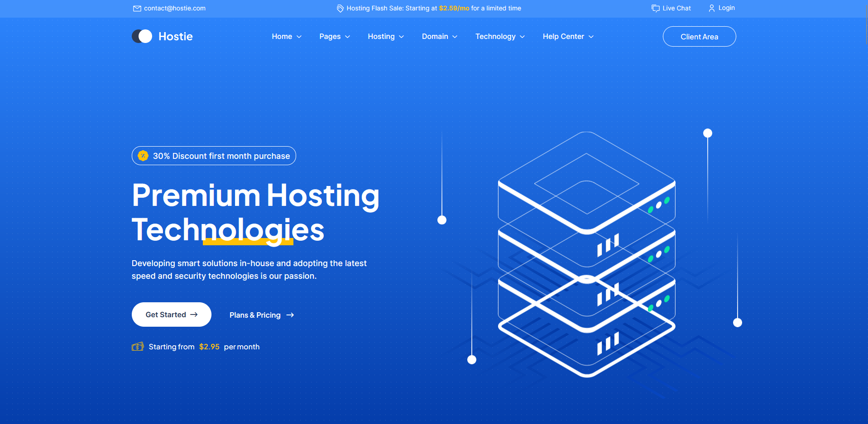Image resolution: width=868 pixels, height=424 pixels.
Task: Click the Login user icon
Action: pyautogui.click(x=711, y=8)
